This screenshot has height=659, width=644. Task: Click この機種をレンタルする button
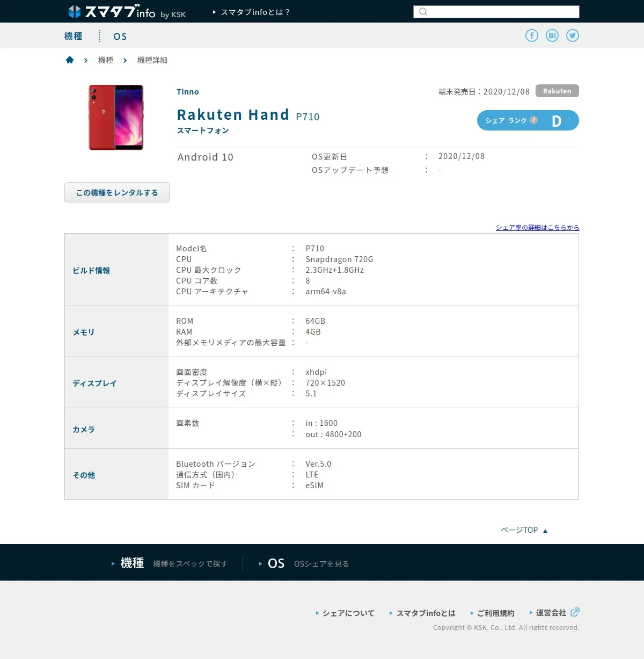click(x=117, y=192)
